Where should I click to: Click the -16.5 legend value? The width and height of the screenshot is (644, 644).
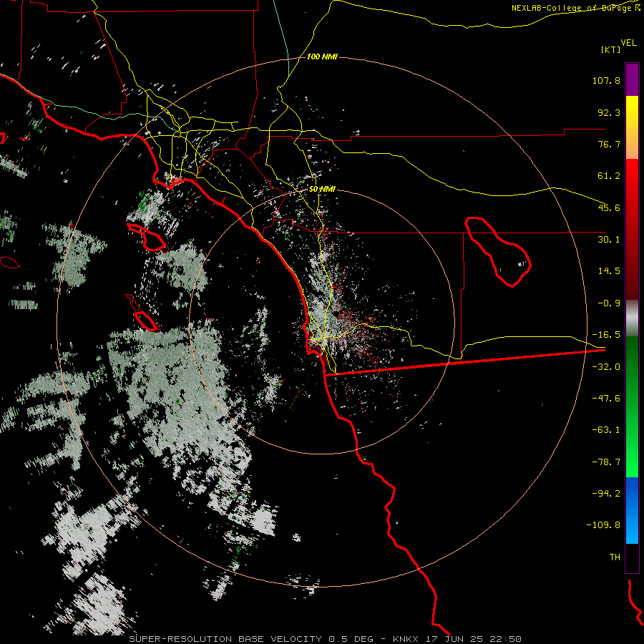tap(606, 335)
